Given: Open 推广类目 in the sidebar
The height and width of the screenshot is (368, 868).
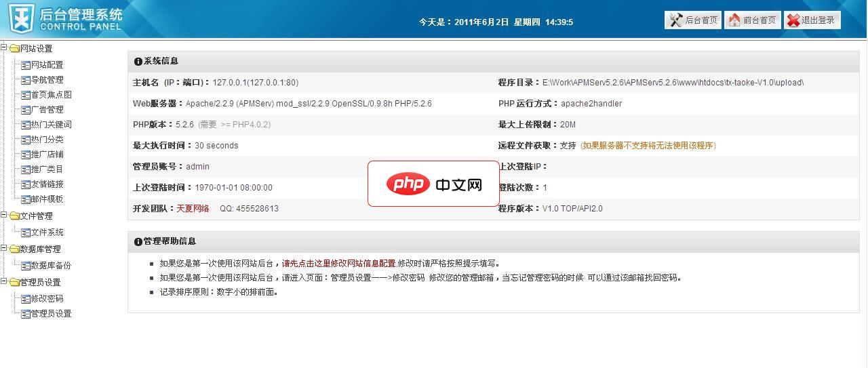Looking at the screenshot, I should pos(47,169).
